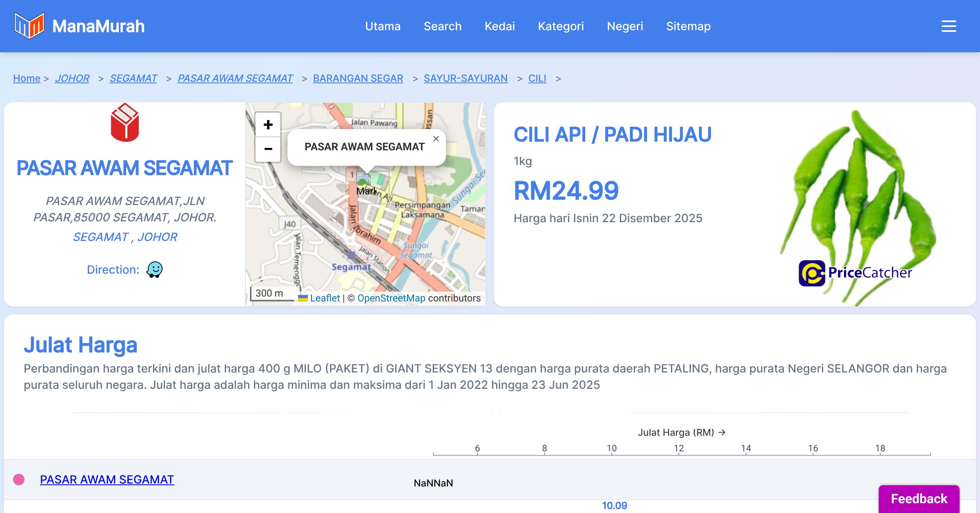Zoom in on the map
Viewport: 980px width, 513px height.
(x=268, y=125)
